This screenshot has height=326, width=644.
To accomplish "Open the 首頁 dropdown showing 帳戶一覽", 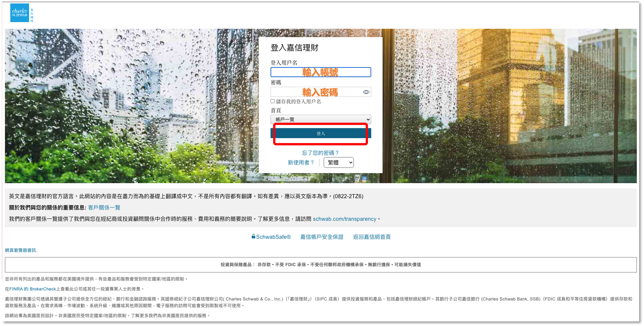I will click(x=321, y=119).
